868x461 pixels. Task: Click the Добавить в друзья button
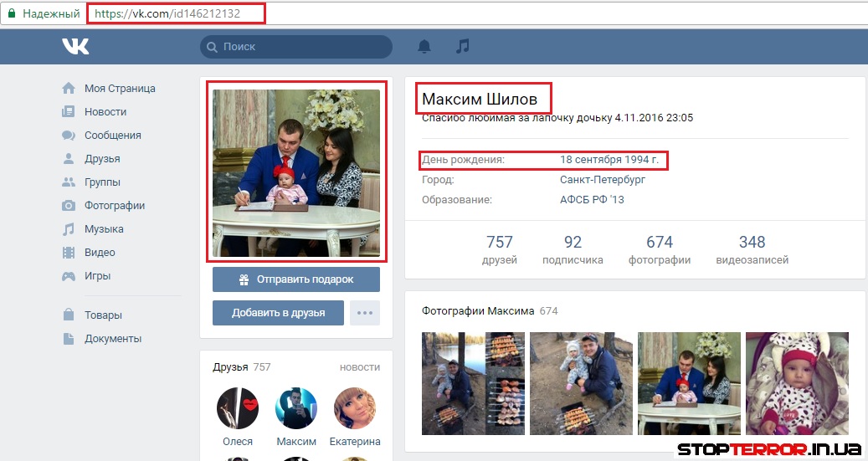point(278,313)
